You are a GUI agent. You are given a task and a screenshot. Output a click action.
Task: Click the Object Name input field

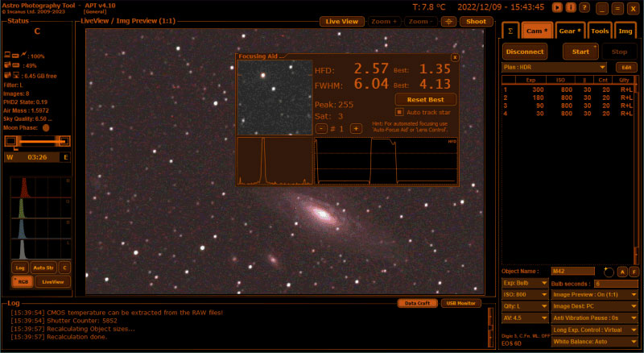pyautogui.click(x=572, y=271)
